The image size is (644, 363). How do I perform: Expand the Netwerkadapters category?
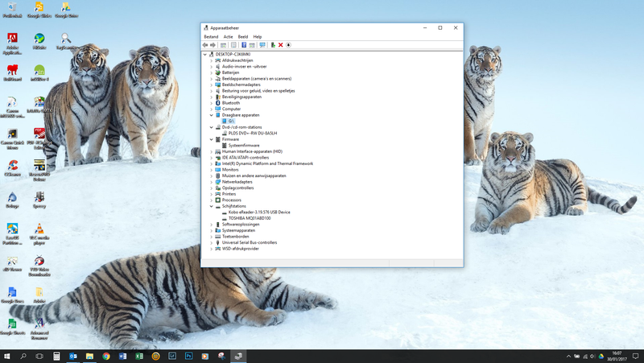coord(212,182)
